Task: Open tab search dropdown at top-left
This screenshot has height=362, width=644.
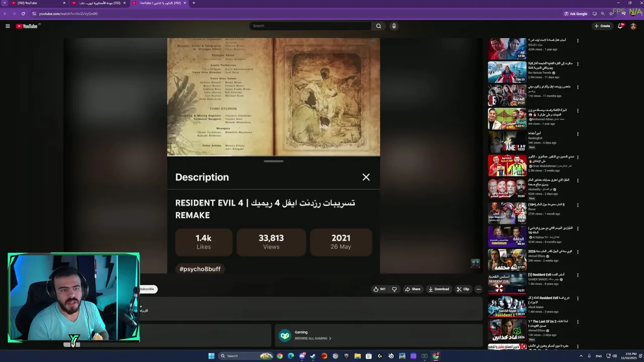Action: [x=5, y=3]
